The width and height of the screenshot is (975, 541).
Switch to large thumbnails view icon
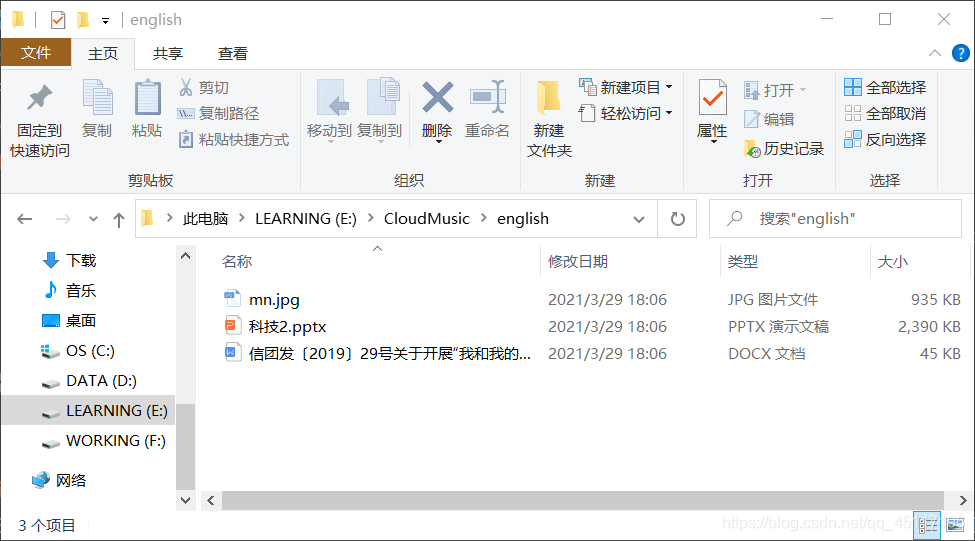click(955, 525)
